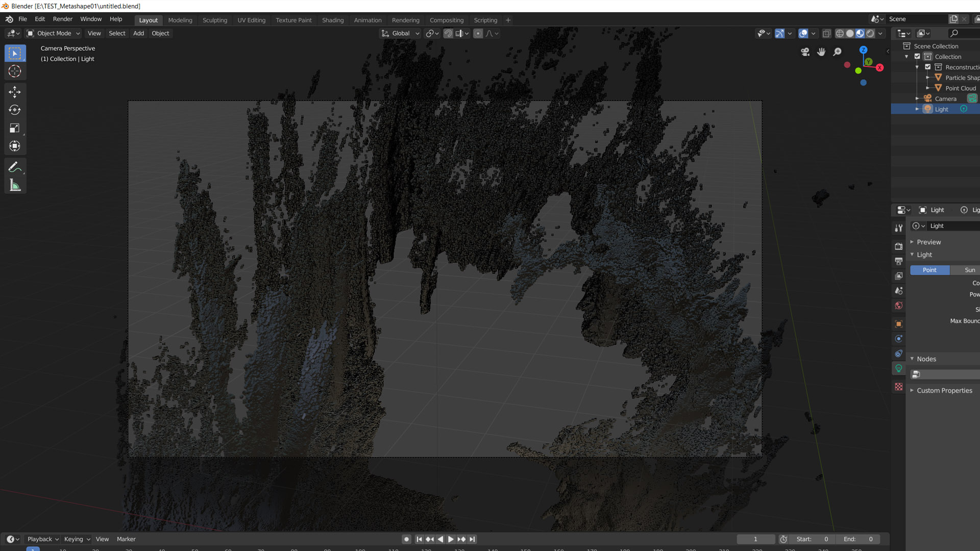The image size is (980, 551).
Task: Uncheck the Reconstruction collection checkbox
Action: (927, 67)
